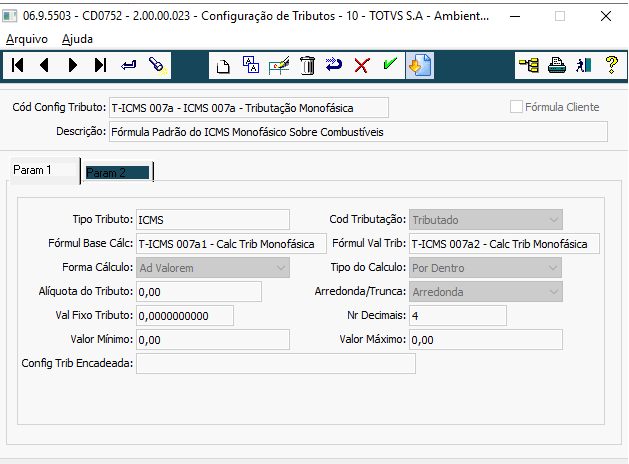Confirm with the green check icon
This screenshot has height=464, width=629.
[390, 64]
